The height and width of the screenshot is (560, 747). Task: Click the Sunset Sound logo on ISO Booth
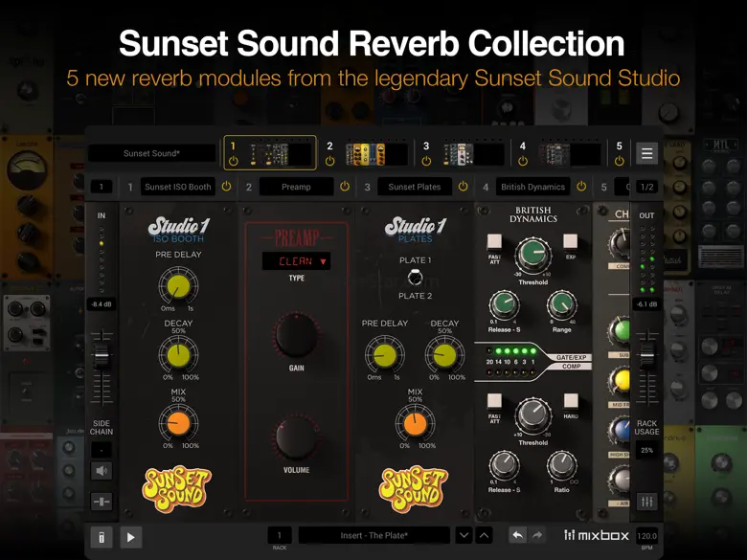[176, 488]
